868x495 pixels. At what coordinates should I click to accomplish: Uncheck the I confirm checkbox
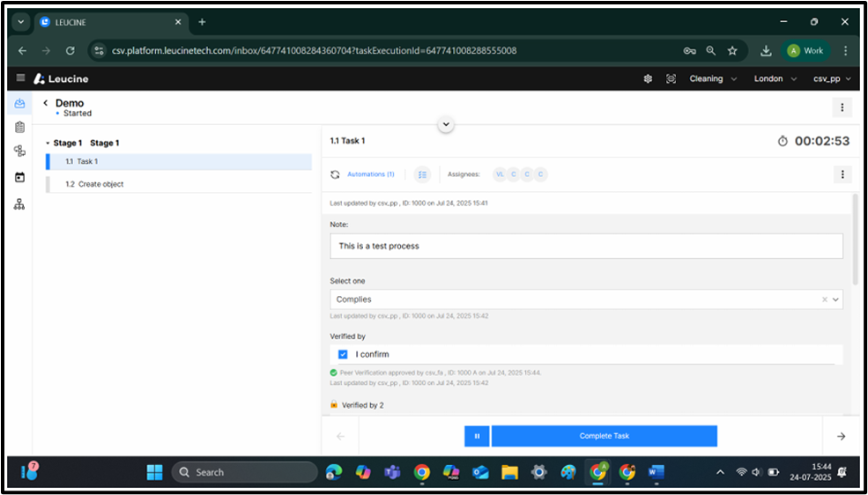tap(343, 354)
